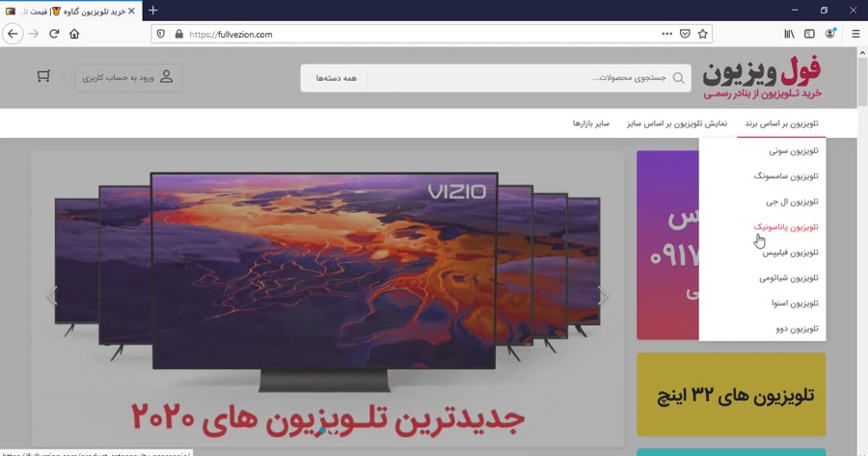Click ورود به حساب کاربری login button
The height and width of the screenshot is (456, 868).
click(x=128, y=77)
